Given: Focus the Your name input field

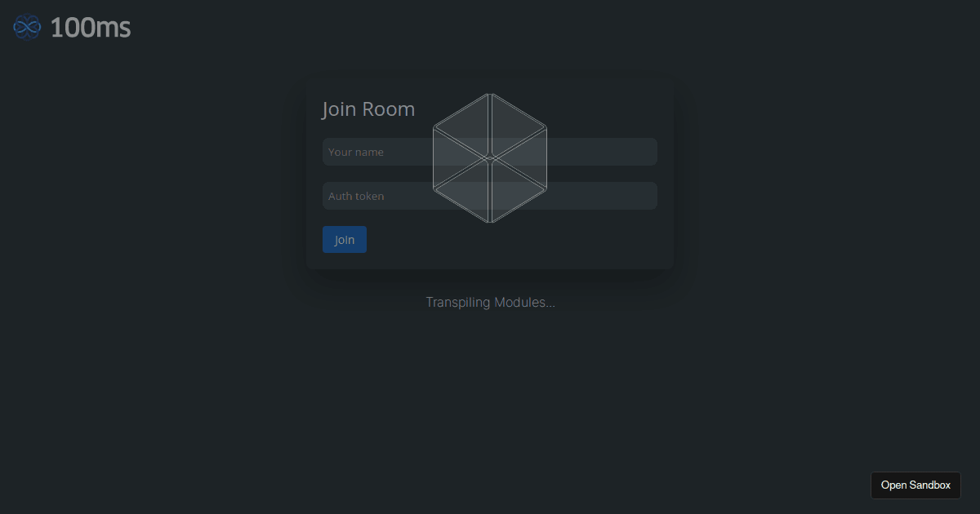Looking at the screenshot, I should coord(490,152).
